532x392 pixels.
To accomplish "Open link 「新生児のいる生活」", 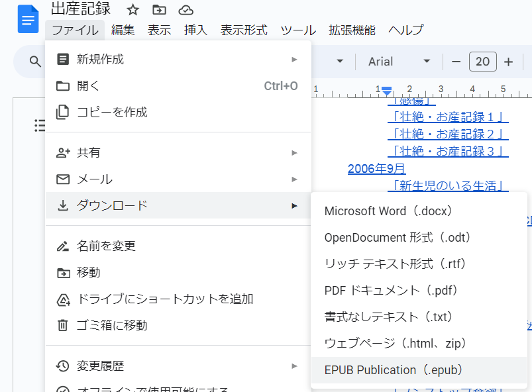I will (448, 185).
